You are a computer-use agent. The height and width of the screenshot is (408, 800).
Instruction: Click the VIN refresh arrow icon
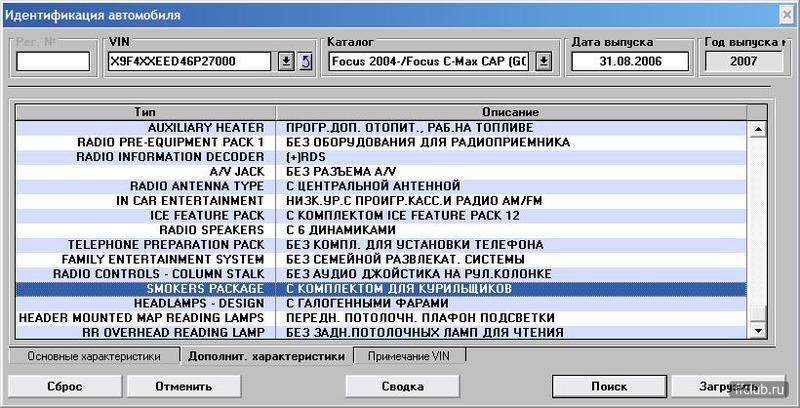click(306, 62)
